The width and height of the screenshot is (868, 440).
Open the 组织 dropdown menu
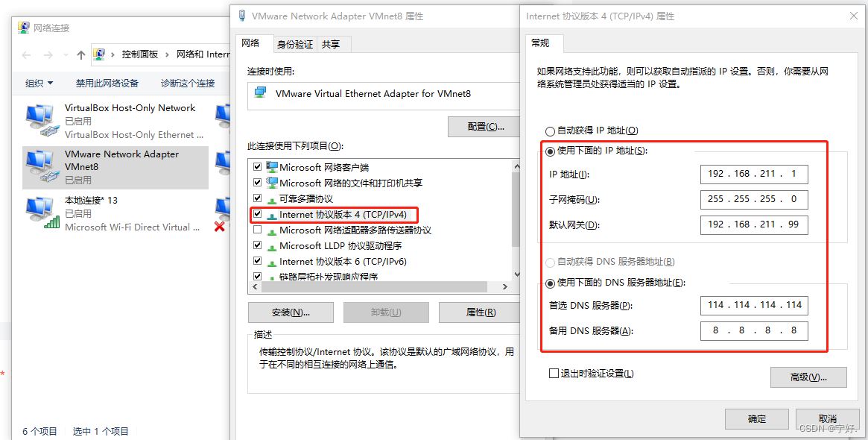39,83
